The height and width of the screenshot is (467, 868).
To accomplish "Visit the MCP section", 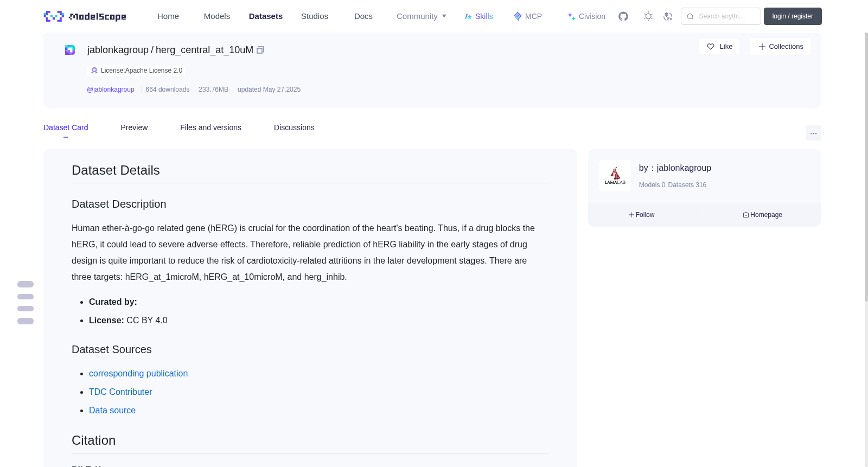I will click(x=528, y=16).
